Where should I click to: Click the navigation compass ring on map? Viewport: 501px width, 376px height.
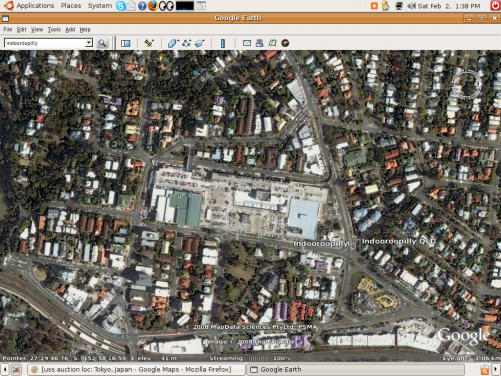(x=466, y=85)
